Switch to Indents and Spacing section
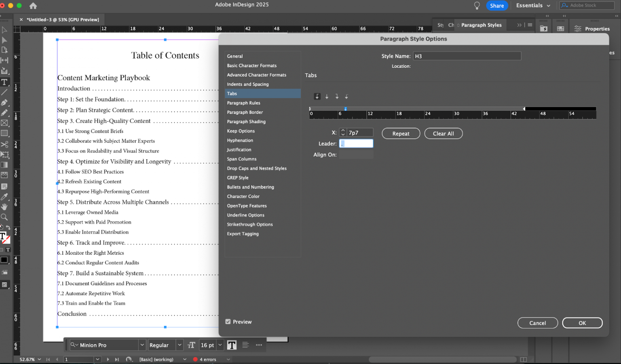Viewport: 621px width, 364px height. pyautogui.click(x=247, y=84)
